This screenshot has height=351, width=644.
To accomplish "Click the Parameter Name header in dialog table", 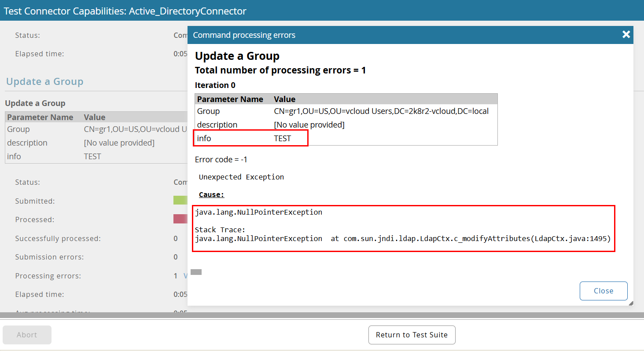I will click(x=230, y=99).
